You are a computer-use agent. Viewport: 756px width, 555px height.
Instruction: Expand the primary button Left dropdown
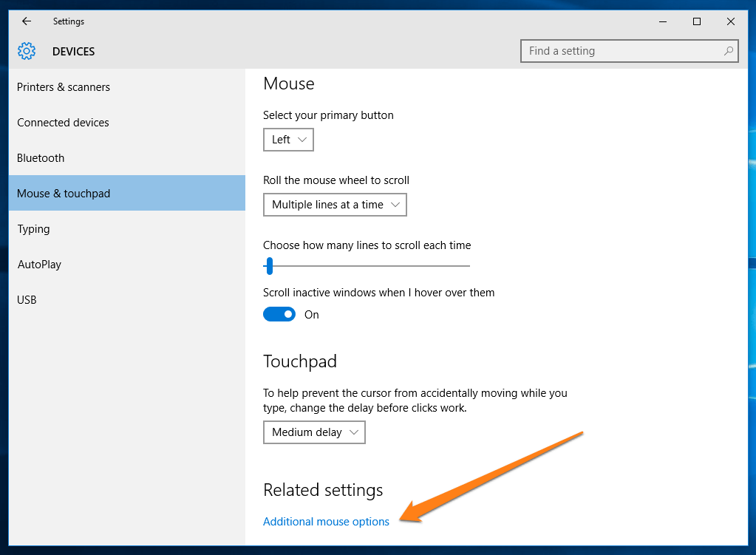(288, 140)
